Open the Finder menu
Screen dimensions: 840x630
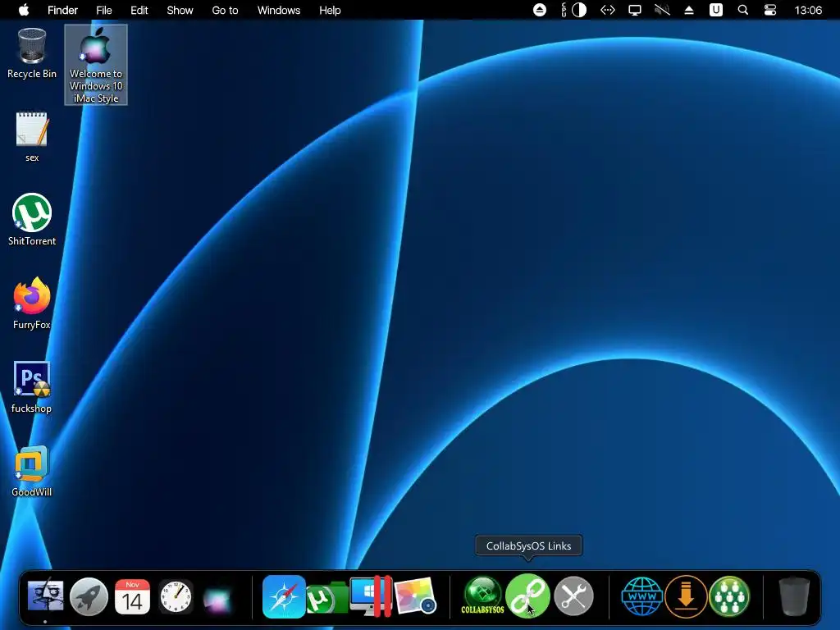point(62,10)
